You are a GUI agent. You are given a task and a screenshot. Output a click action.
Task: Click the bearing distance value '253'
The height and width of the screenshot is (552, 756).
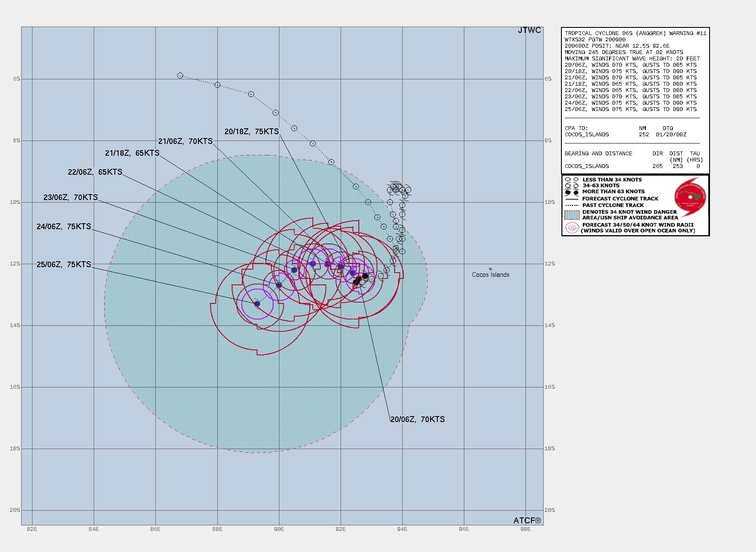pos(678,166)
